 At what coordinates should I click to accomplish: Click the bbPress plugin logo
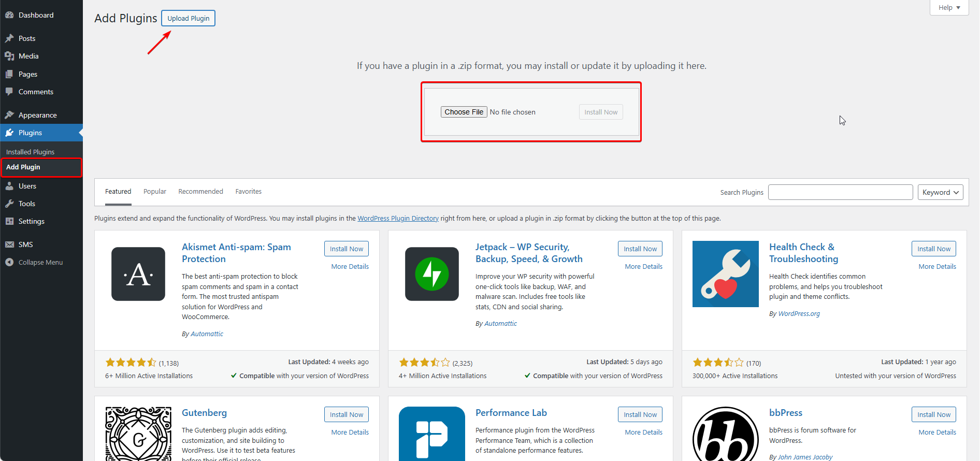pyautogui.click(x=726, y=434)
